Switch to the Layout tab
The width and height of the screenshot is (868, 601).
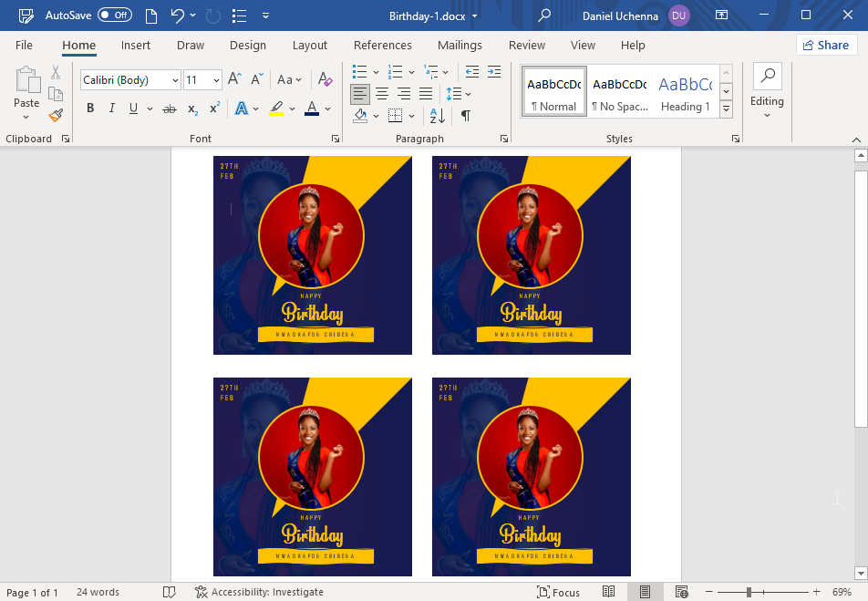(309, 46)
